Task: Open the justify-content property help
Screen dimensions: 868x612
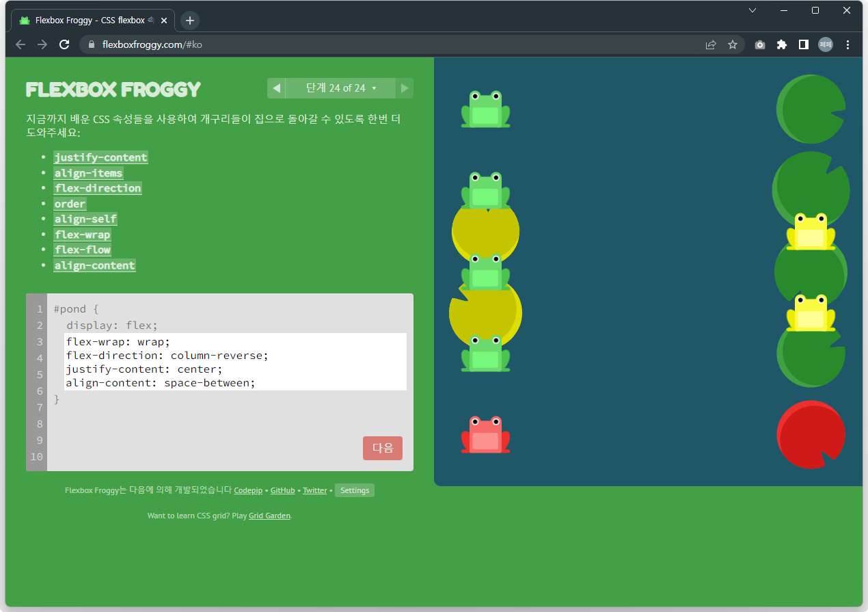Action: click(x=101, y=157)
